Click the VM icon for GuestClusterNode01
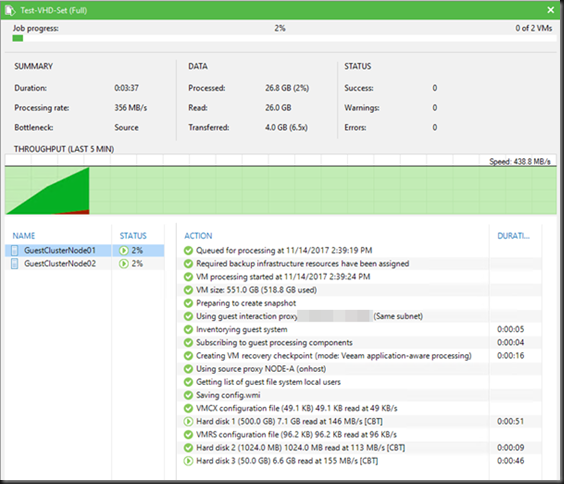Image resolution: width=564 pixels, height=484 pixels. pos(15,250)
